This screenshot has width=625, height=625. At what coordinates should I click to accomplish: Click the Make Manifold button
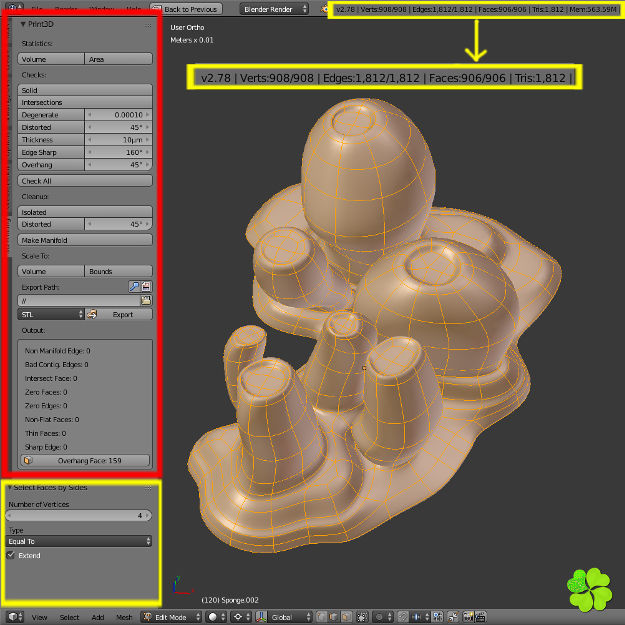(x=85, y=240)
